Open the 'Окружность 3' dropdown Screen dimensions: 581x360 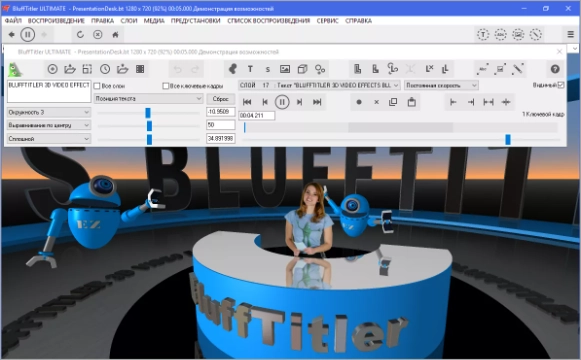click(x=49, y=112)
